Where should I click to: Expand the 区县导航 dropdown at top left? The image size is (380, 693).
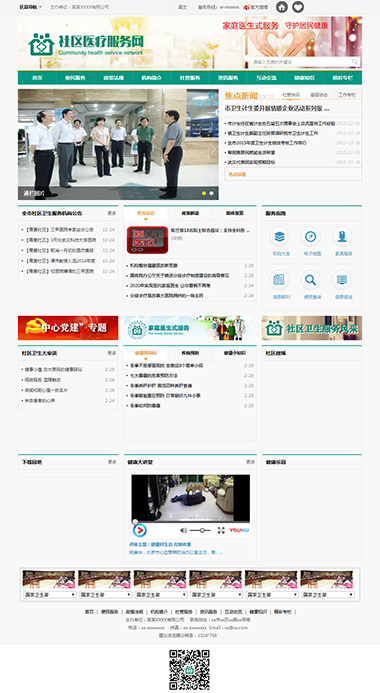[x=30, y=7]
